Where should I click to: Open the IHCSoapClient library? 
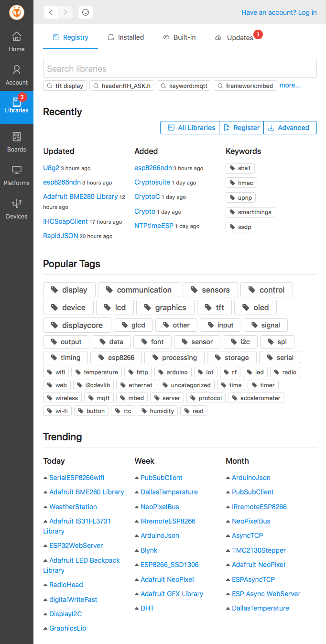point(65,221)
